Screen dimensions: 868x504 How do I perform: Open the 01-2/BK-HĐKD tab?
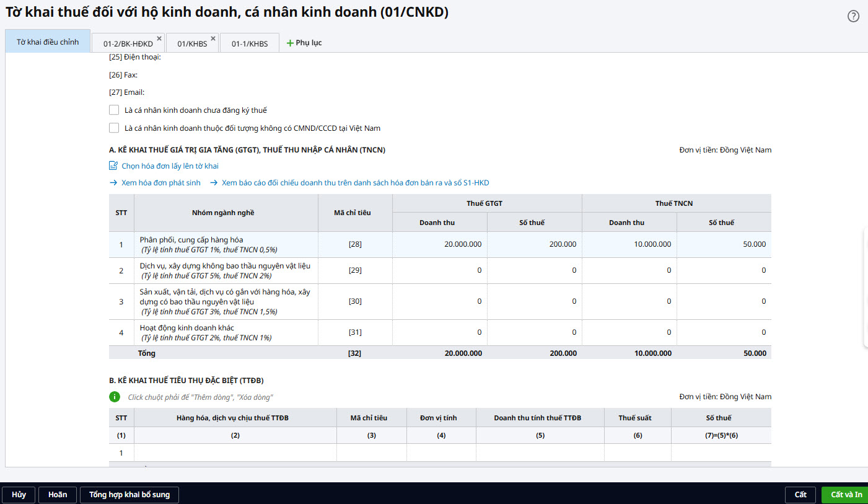pyautogui.click(x=127, y=43)
